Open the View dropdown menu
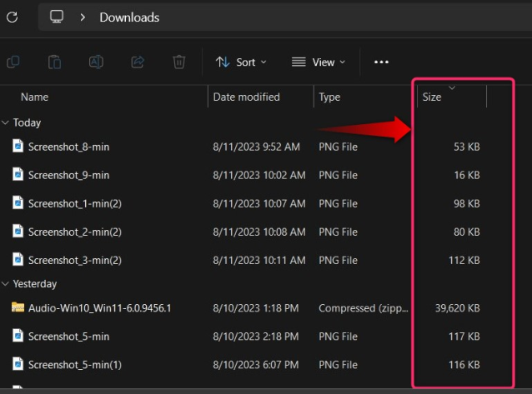This screenshot has height=394, width=532. tap(318, 62)
